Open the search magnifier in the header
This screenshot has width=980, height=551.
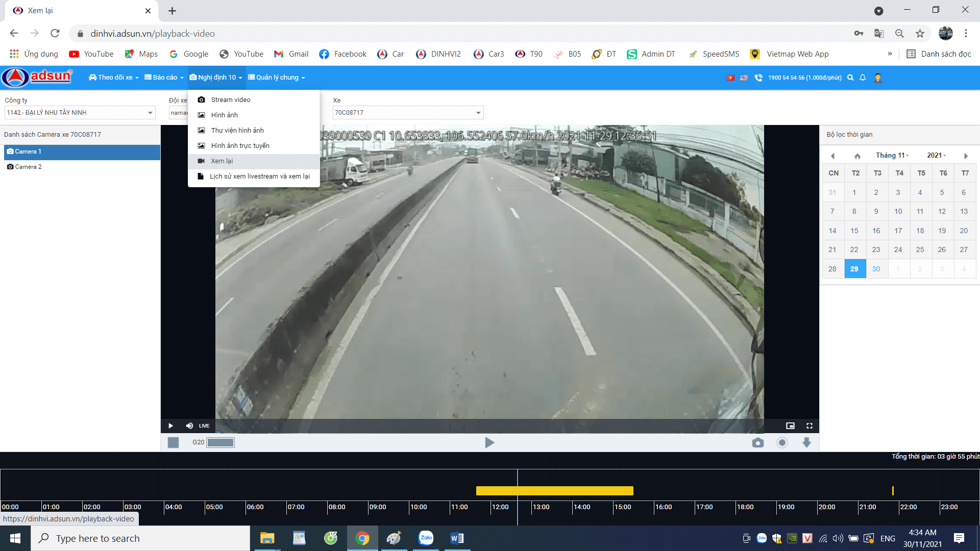pos(850,78)
